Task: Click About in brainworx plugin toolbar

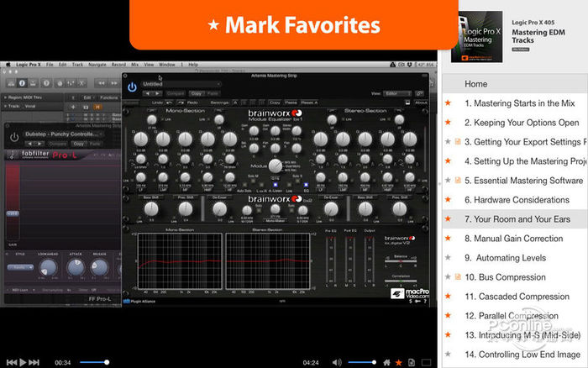Action: pyautogui.click(x=421, y=103)
